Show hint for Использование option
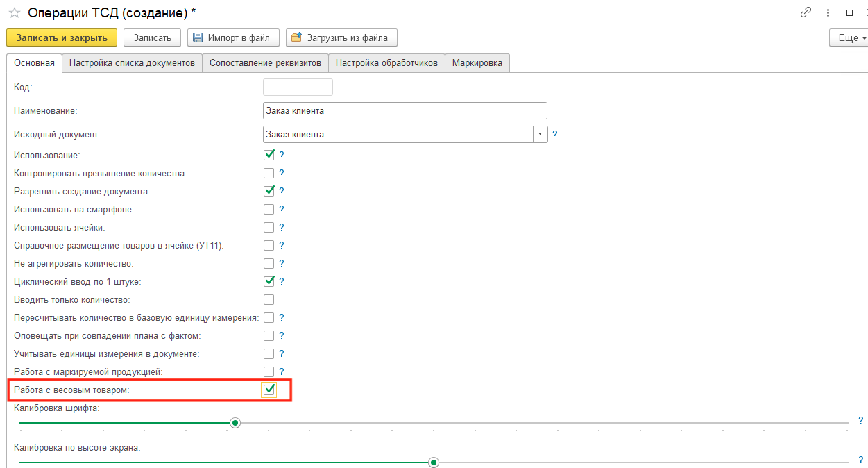Viewport: 868px width, 468px height. point(282,155)
